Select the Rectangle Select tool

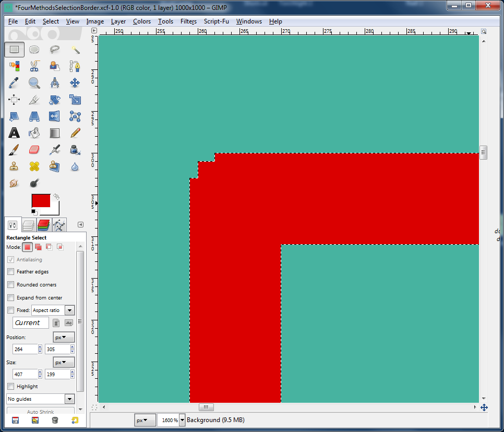[14, 50]
